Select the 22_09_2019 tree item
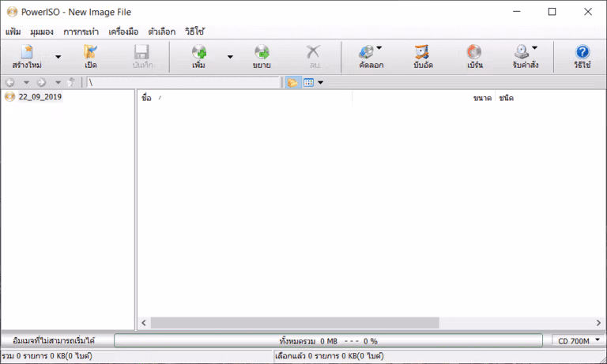The width and height of the screenshot is (607, 364). pos(40,96)
